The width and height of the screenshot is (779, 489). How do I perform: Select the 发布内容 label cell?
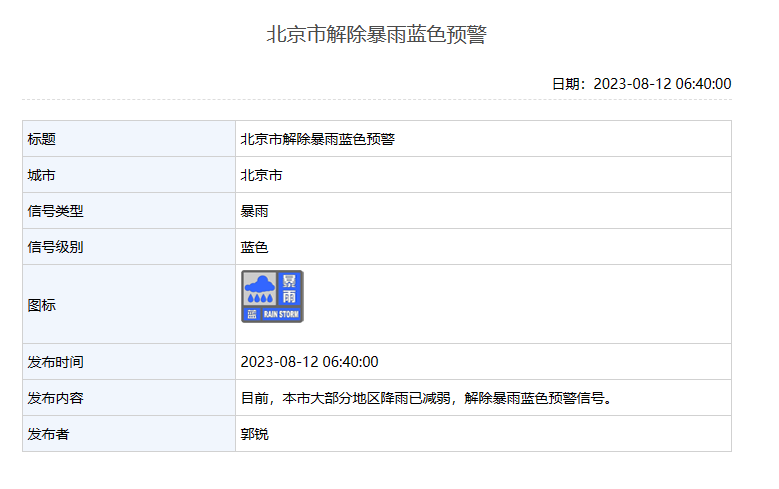pos(55,398)
